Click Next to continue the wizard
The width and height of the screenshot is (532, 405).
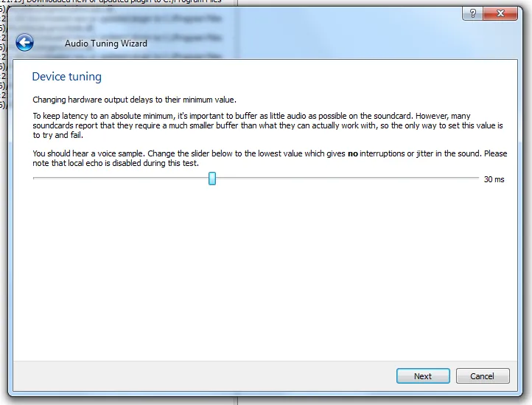[x=423, y=376]
